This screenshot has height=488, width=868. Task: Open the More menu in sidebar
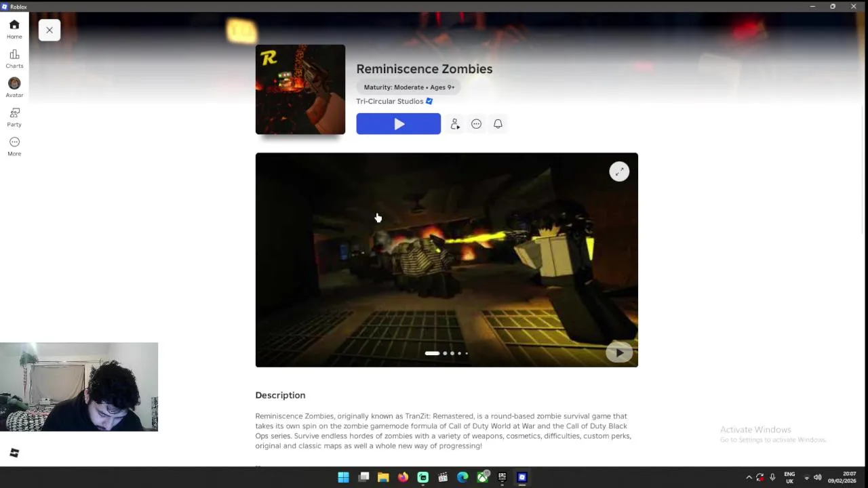[14, 146]
